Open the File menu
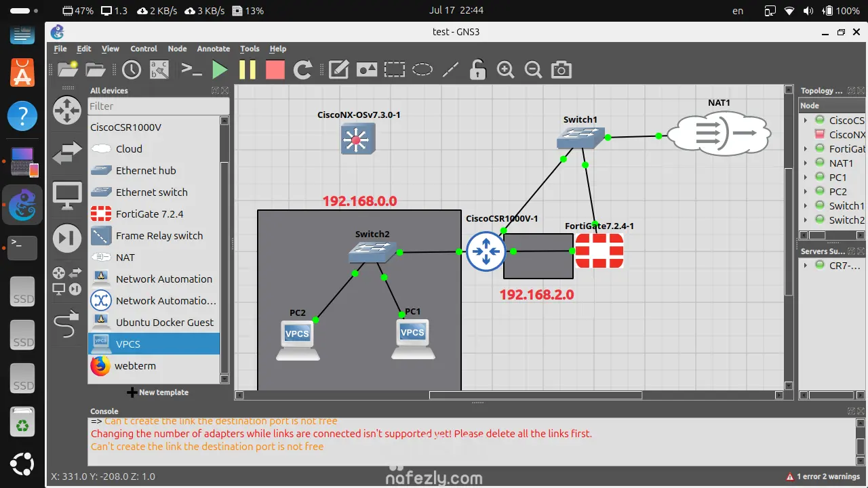 [60, 49]
